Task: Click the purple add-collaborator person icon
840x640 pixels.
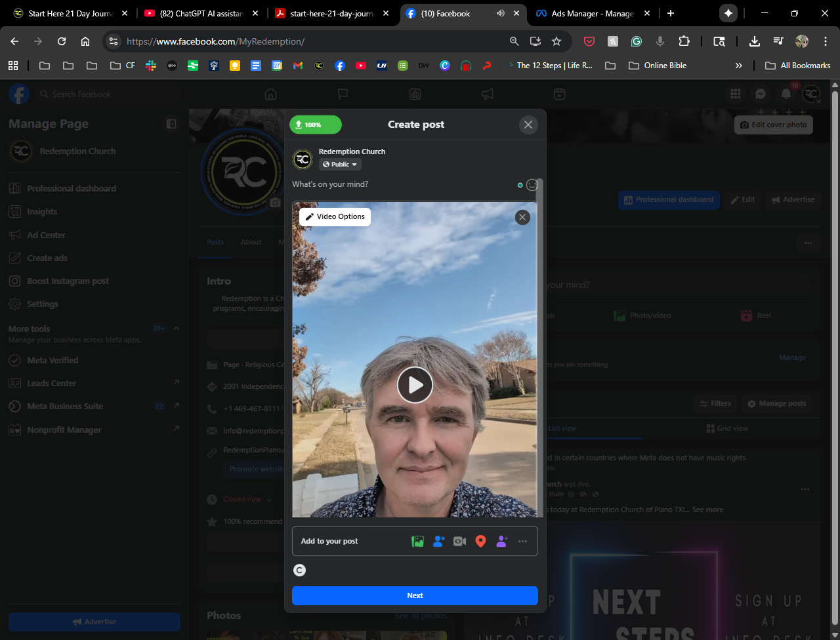Action: (502, 542)
